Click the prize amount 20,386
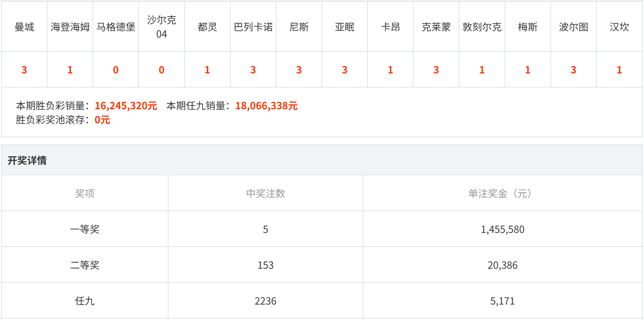This screenshot has width=644, height=320. (503, 265)
